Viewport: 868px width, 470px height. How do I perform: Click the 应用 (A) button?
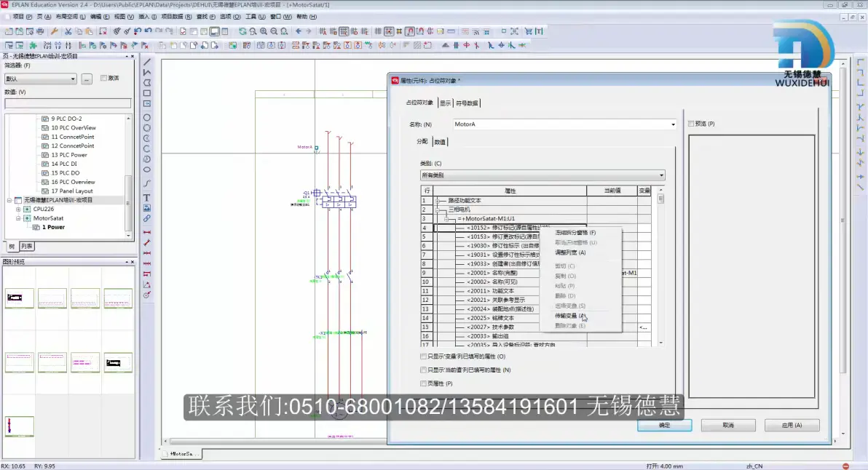(792, 425)
